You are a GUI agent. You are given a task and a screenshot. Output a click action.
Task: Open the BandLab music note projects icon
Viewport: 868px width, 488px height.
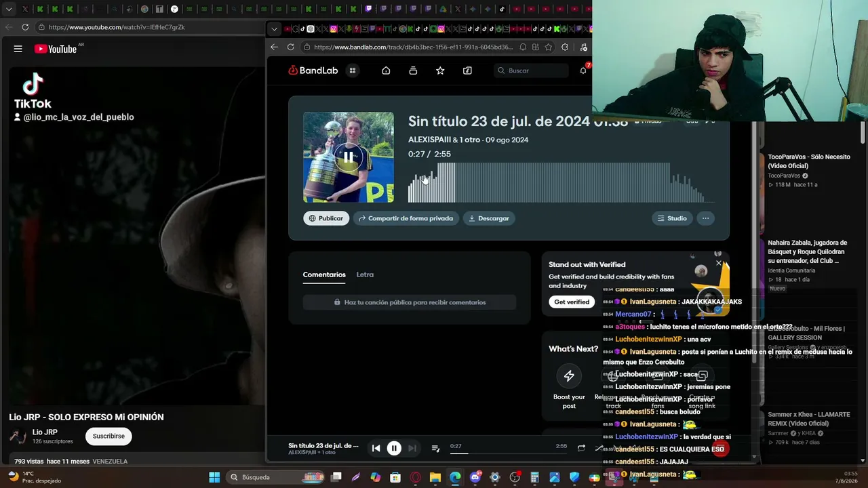click(467, 70)
